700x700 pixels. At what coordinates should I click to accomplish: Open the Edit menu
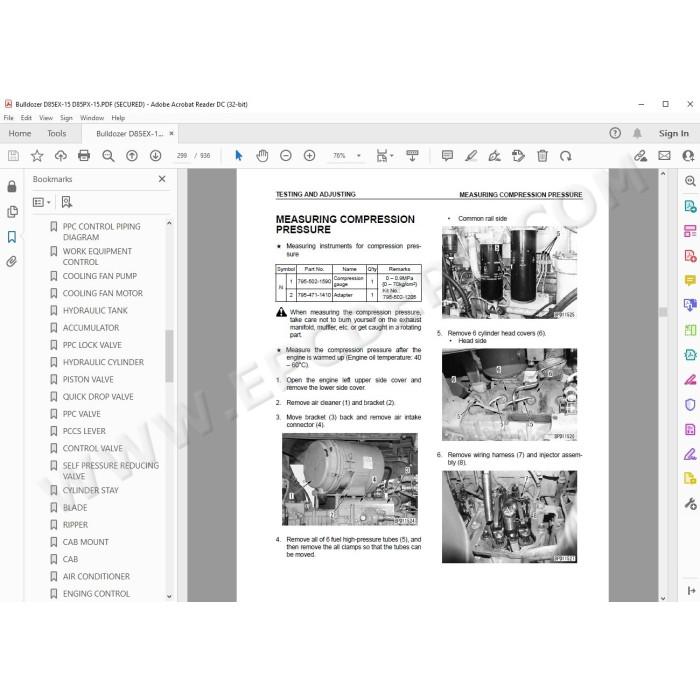(x=26, y=118)
